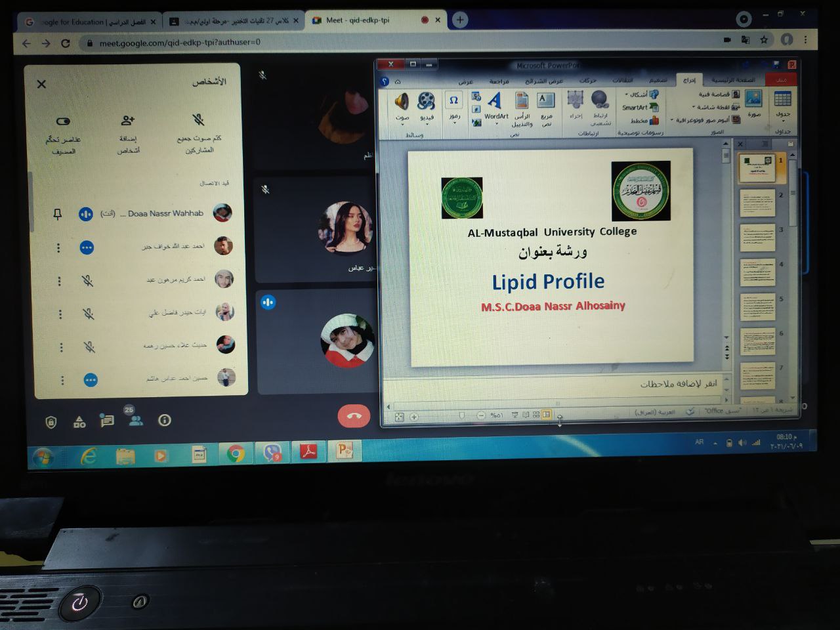Click إضافة أشخاص to add people
The image size is (840, 630).
pos(127,121)
